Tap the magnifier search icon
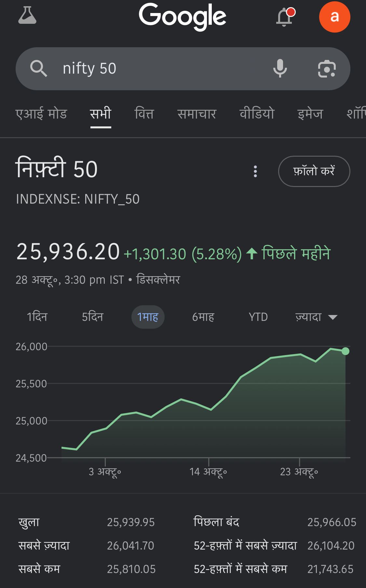 [38, 69]
